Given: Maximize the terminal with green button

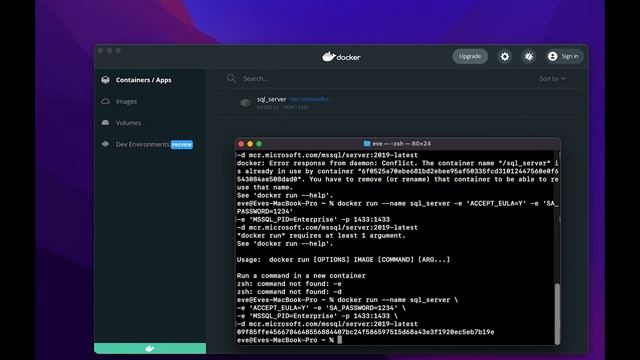Looking at the screenshot, I should pyautogui.click(x=259, y=144).
